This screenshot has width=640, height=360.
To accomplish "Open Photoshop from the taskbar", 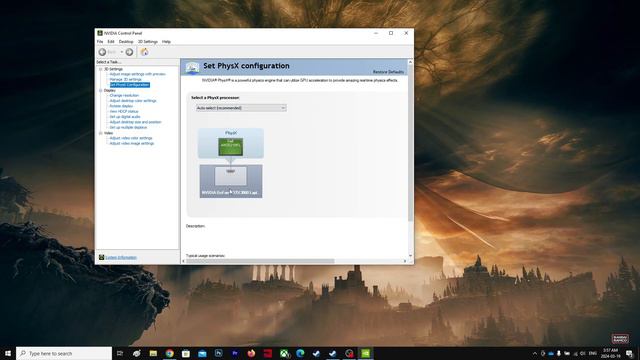I will 218,353.
